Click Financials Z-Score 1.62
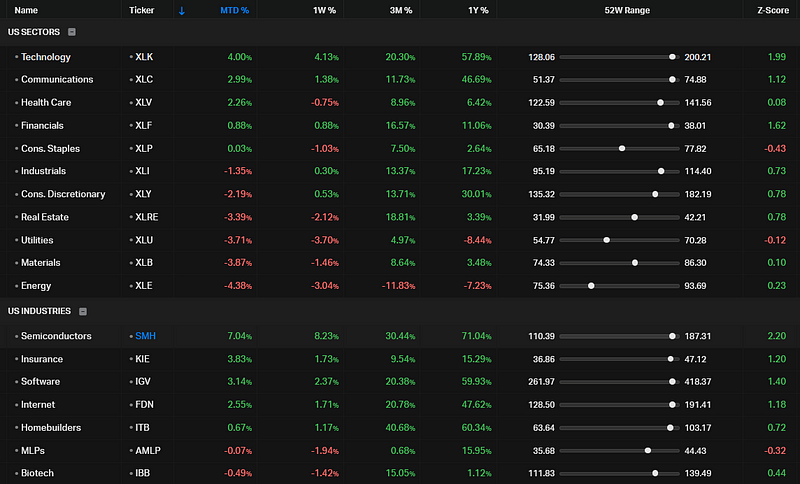The width and height of the screenshot is (800, 484). point(777,125)
